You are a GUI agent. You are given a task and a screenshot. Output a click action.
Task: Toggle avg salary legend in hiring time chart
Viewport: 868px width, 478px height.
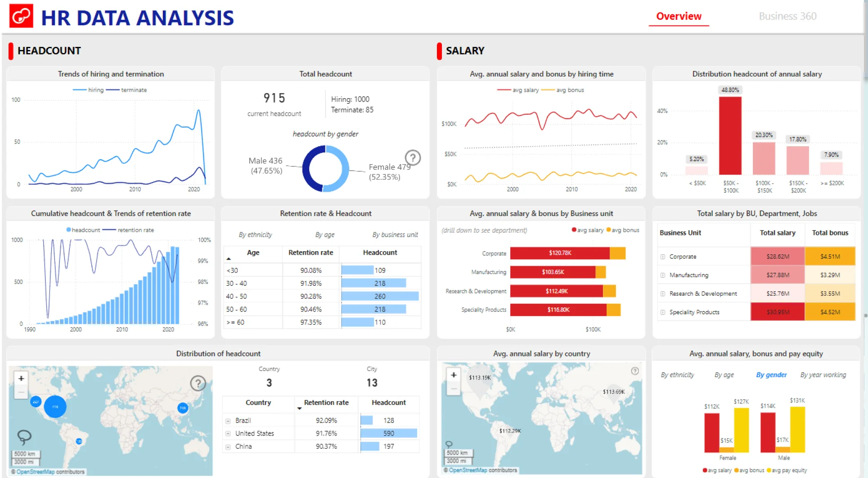518,90
